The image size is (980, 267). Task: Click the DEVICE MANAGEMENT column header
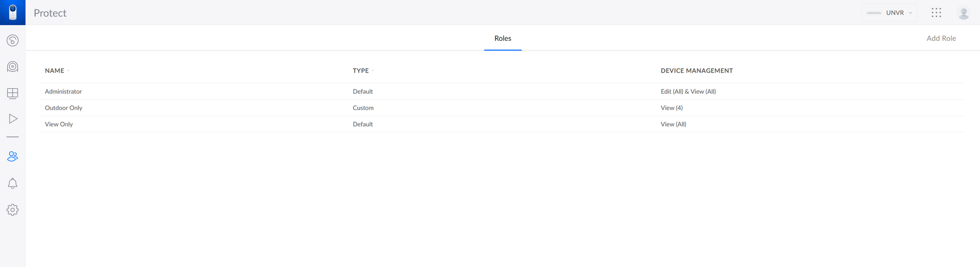click(697, 71)
